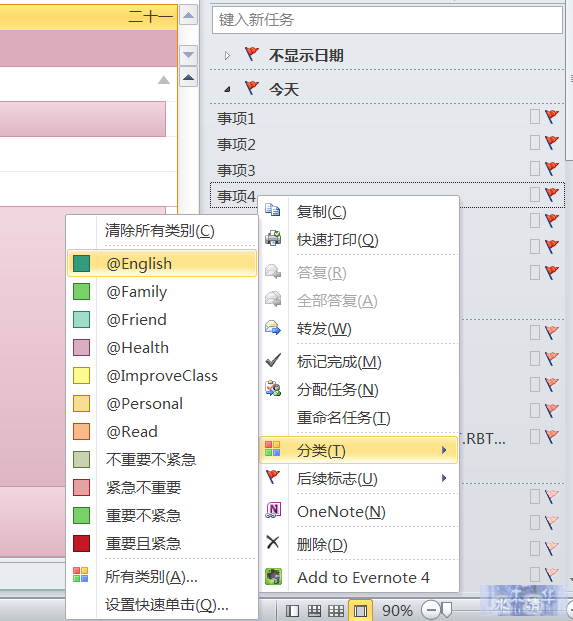Click the Evernote elephant icon
This screenshot has width=573, height=621.
(x=273, y=577)
